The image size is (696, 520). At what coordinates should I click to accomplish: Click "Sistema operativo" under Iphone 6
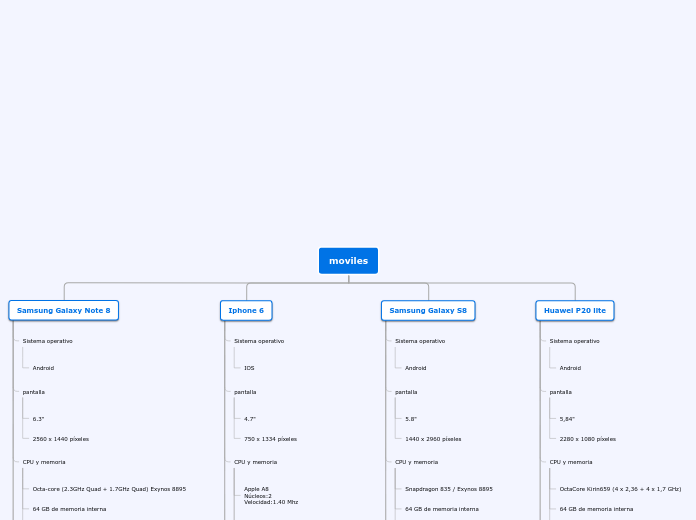pos(259,341)
